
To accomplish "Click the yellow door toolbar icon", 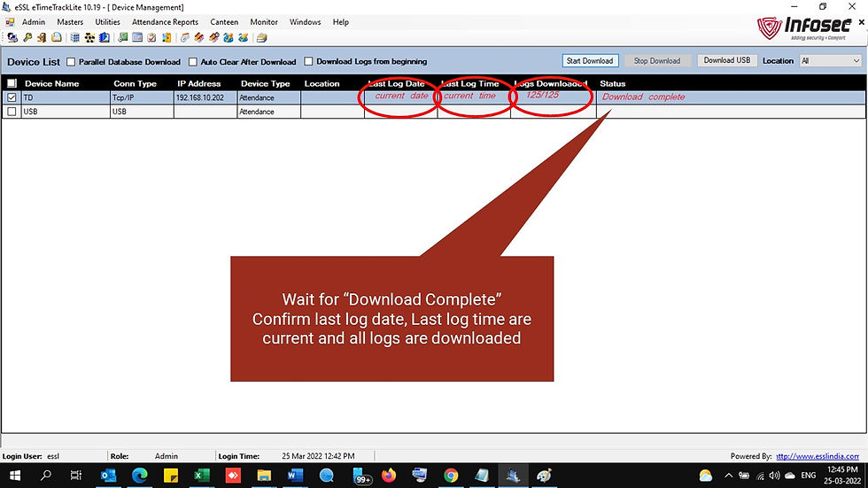I will pos(167,37).
